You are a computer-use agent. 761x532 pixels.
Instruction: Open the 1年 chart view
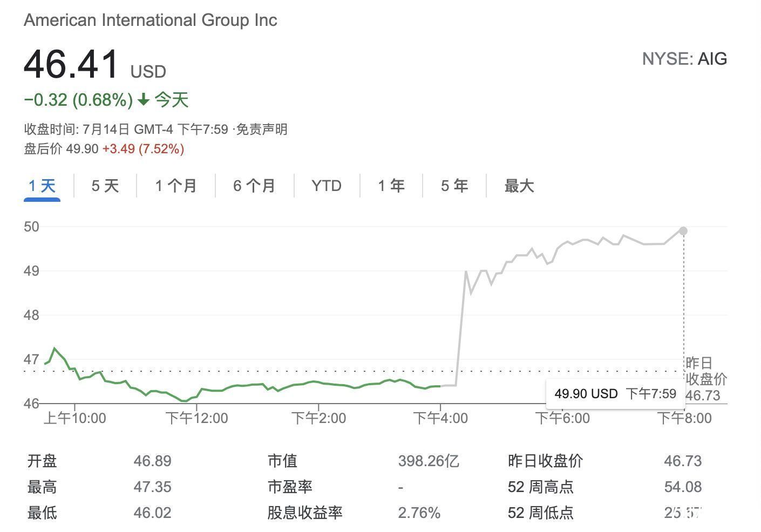390,186
